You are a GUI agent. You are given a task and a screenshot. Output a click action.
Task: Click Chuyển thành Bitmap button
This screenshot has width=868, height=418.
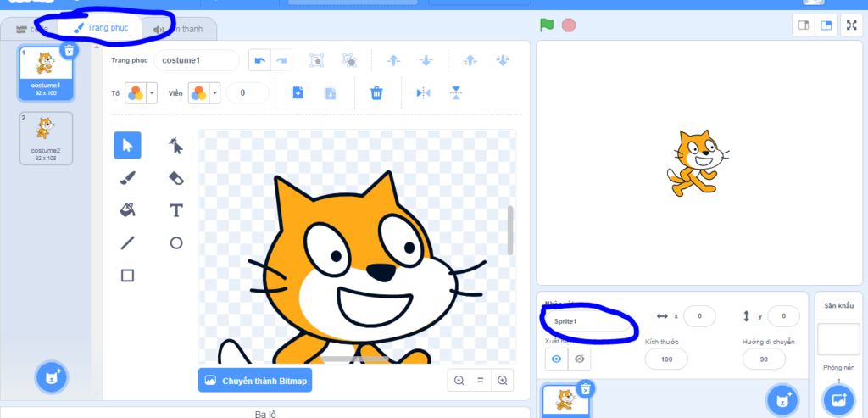[255, 381]
